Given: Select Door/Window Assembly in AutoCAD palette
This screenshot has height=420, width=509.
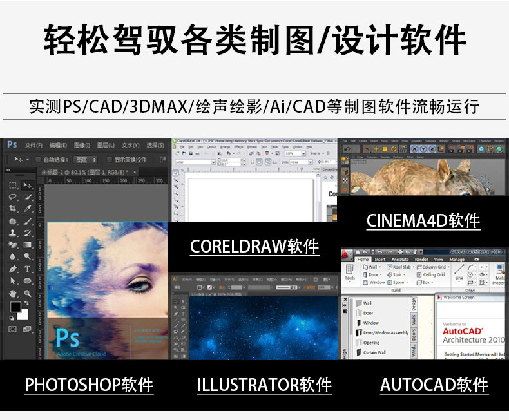Looking at the screenshot, I should pyautogui.click(x=382, y=332).
